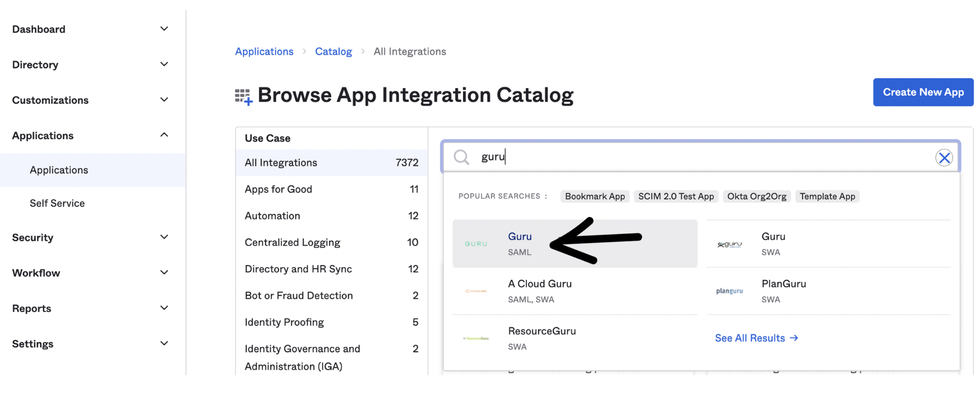
Task: Open the A Cloud Guru result
Action: coord(575,291)
